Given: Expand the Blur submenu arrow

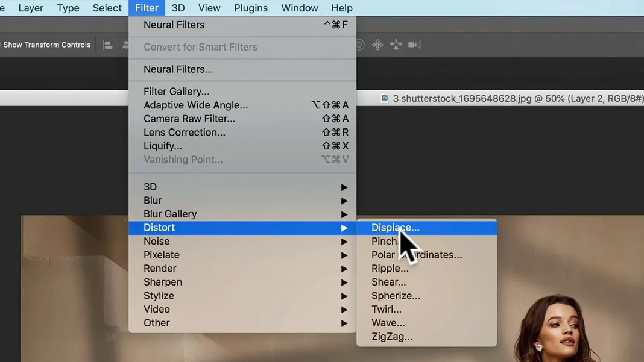Looking at the screenshot, I should point(344,201).
